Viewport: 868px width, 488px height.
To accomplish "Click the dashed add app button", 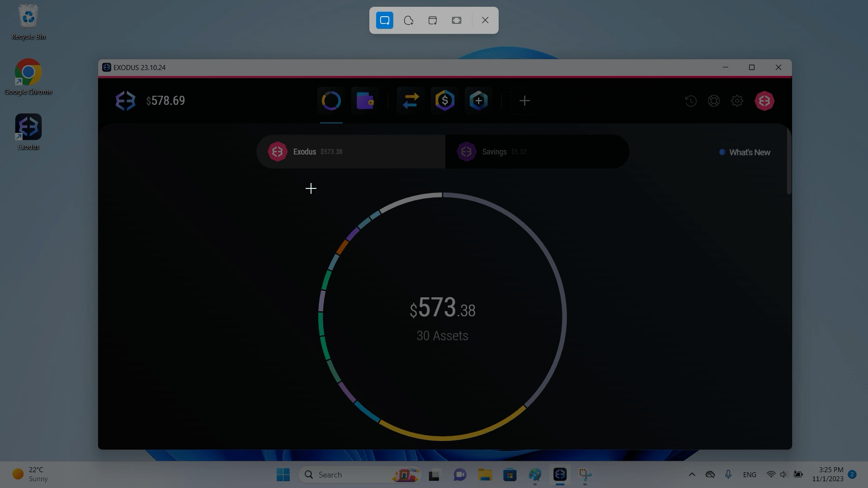I will (524, 101).
